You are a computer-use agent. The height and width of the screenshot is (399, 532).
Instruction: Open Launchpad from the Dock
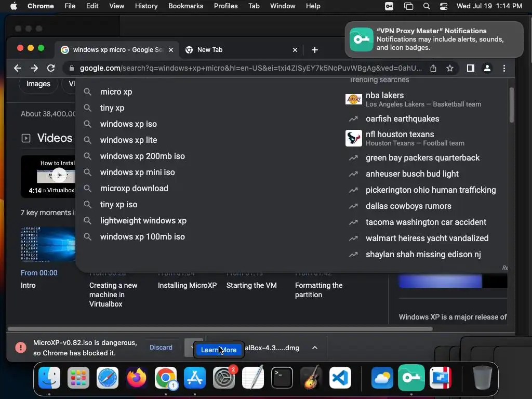pyautogui.click(x=78, y=378)
